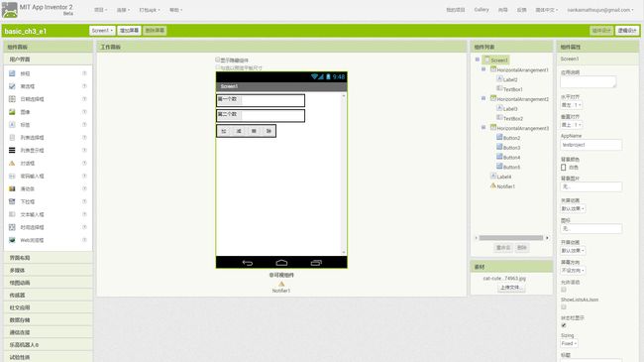Switch to the Blocks (逻辑设计) editor

[x=627, y=31]
